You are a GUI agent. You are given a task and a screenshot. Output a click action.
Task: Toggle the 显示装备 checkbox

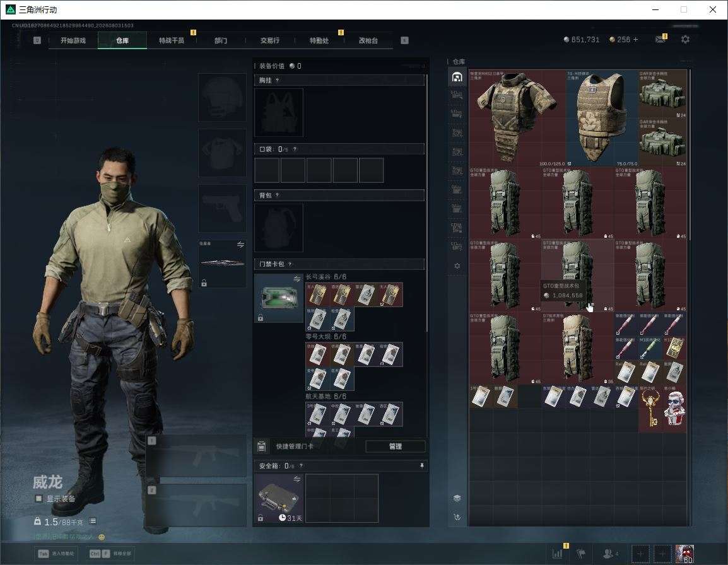[x=38, y=499]
